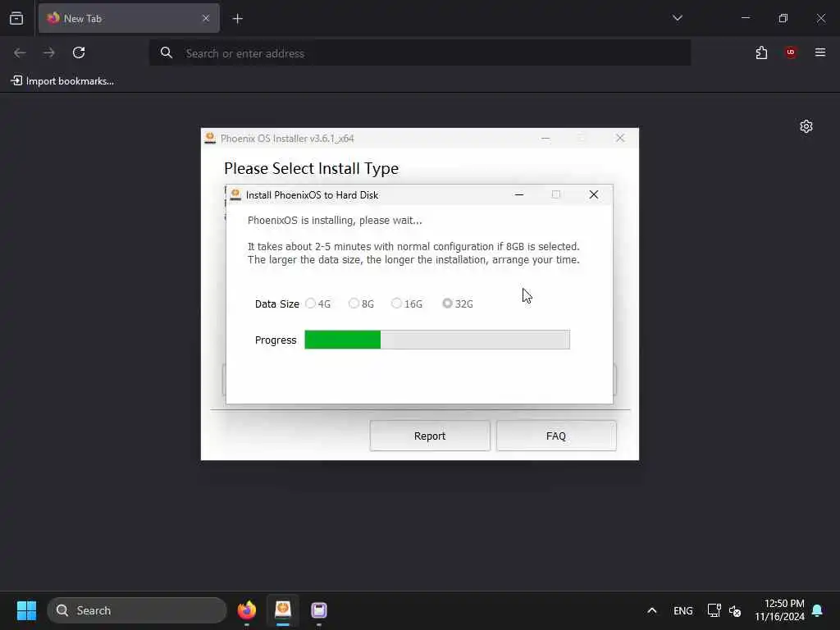Viewport: 840px width, 630px height.
Task: Open Firefox from the taskbar
Action: (x=246, y=610)
